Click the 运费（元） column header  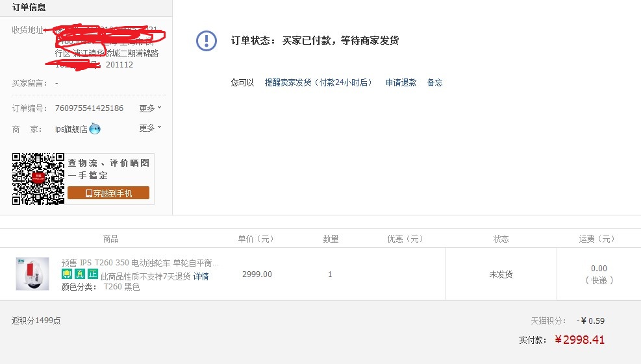pos(596,239)
